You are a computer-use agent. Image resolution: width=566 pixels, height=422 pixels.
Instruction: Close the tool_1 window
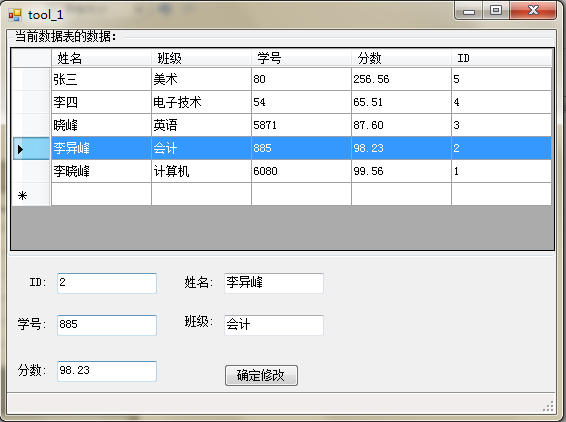533,10
